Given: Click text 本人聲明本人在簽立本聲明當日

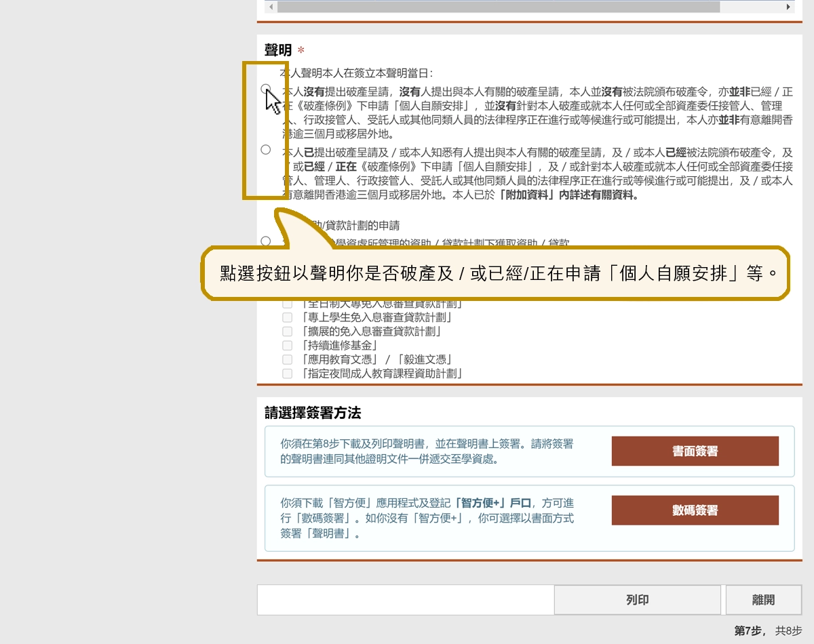Looking at the screenshot, I should 356,73.
